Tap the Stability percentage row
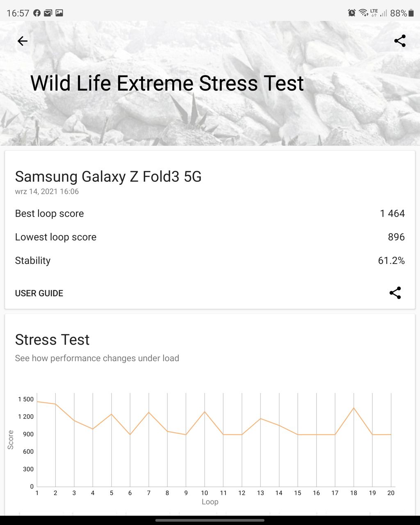The height and width of the screenshot is (525, 420). (210, 261)
